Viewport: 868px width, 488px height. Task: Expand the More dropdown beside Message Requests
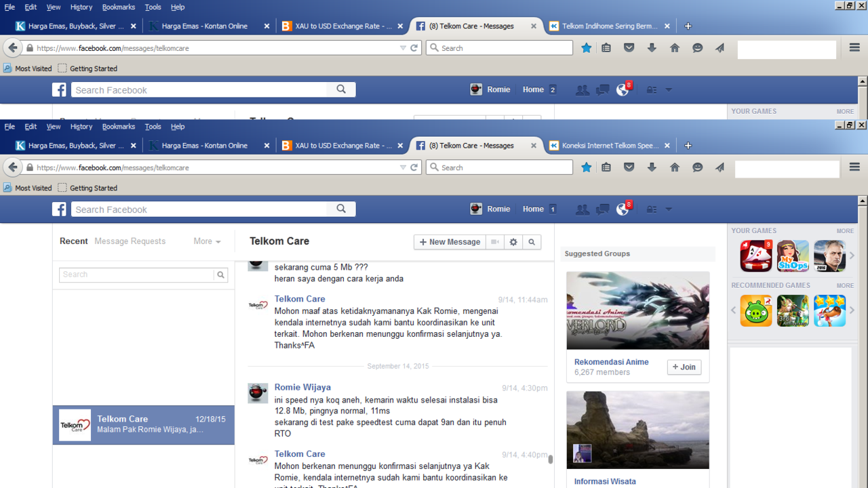click(207, 241)
